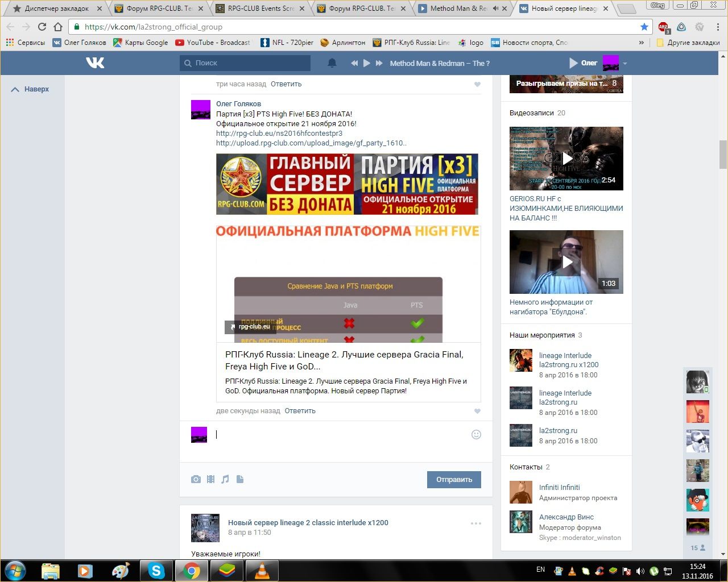The width and height of the screenshot is (728, 582).
Task: Open the Главный сервер Партия banner image
Action: click(347, 184)
